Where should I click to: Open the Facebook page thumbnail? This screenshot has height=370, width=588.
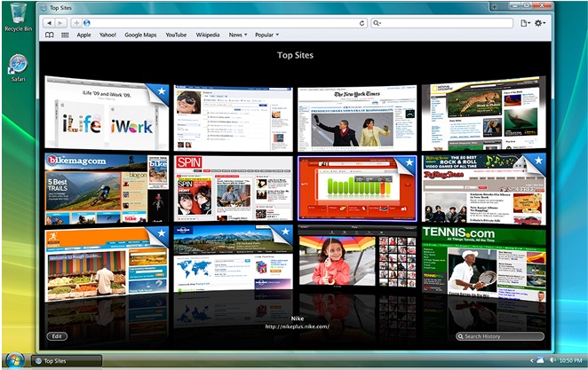click(x=233, y=118)
